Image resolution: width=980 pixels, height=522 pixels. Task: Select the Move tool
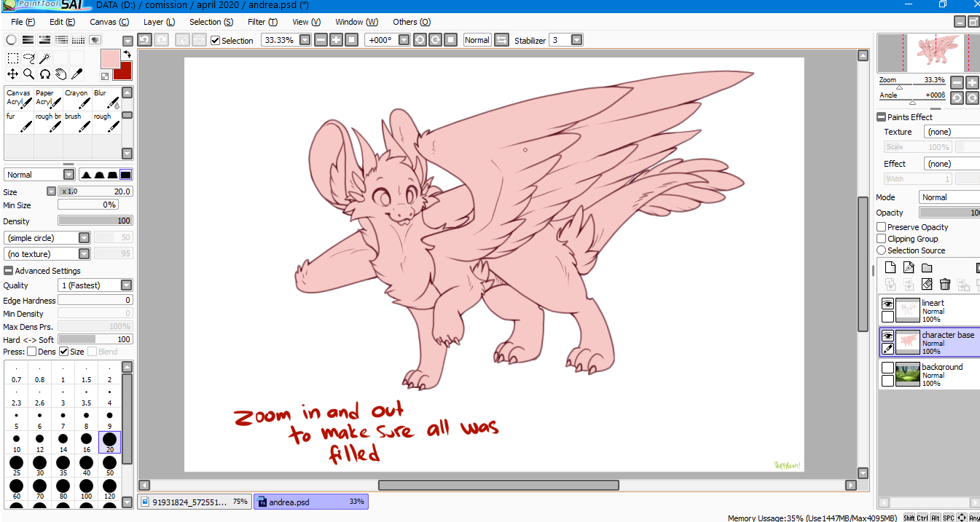(x=12, y=74)
